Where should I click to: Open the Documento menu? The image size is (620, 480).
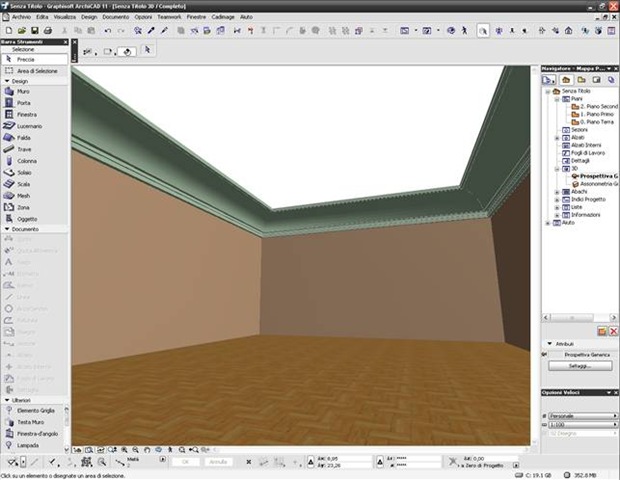pyautogui.click(x=115, y=17)
